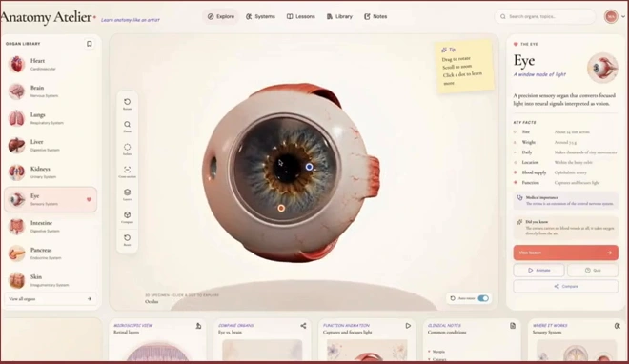Viewport: 629px width, 364px height.
Task: Click the Reset view tool
Action: 127,240
